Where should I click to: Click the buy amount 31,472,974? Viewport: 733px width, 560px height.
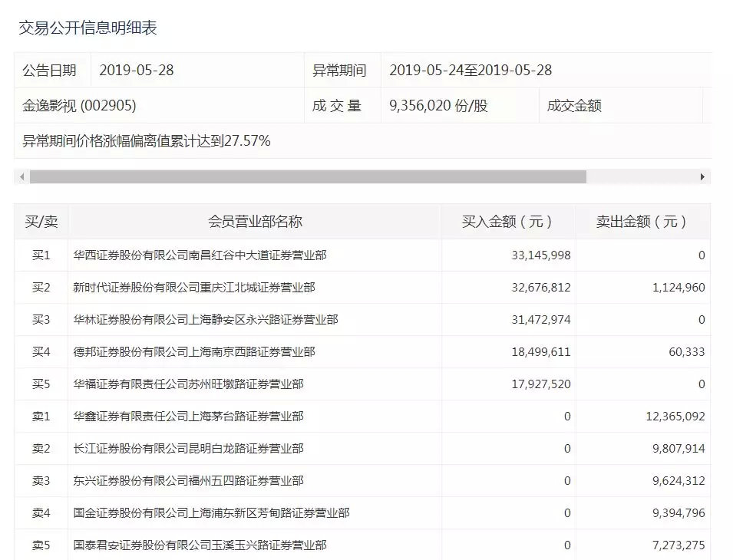(541, 320)
